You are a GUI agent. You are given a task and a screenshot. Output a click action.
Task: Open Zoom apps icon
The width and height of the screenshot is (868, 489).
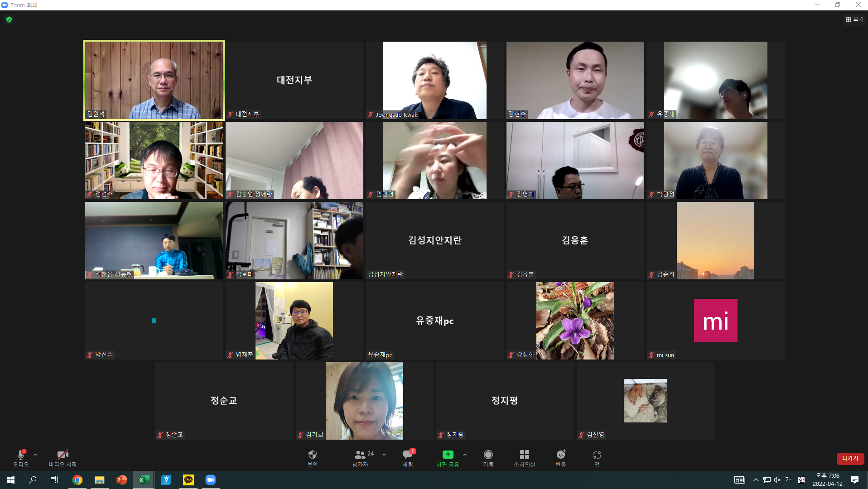(597, 455)
